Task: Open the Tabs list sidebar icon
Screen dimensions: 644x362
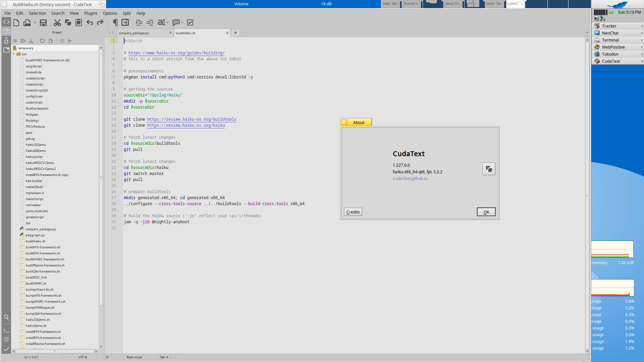Action: [6, 50]
